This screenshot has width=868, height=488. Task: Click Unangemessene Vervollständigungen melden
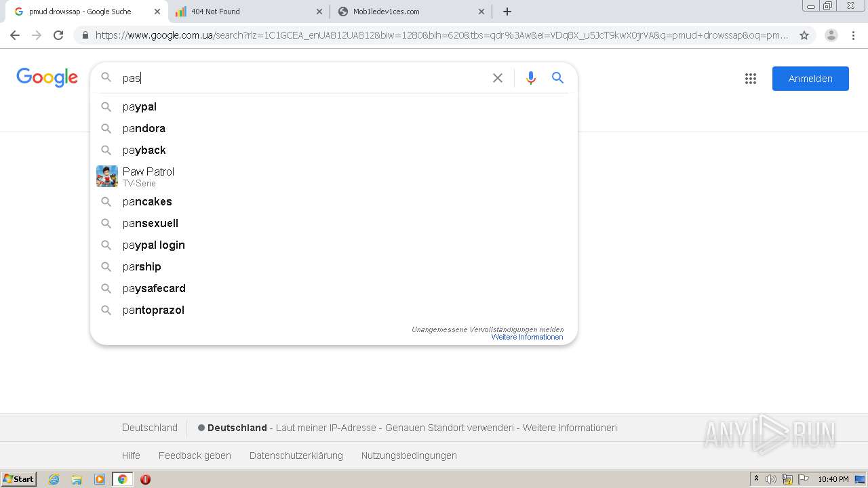[488, 329]
